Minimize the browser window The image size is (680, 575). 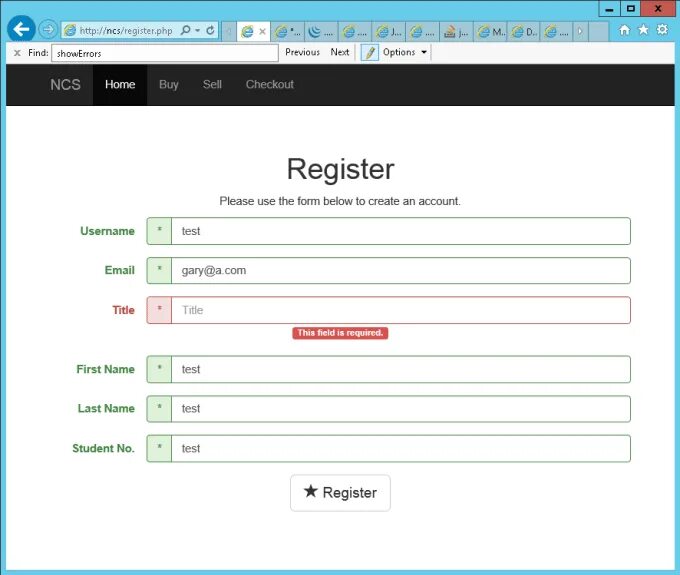pos(609,9)
